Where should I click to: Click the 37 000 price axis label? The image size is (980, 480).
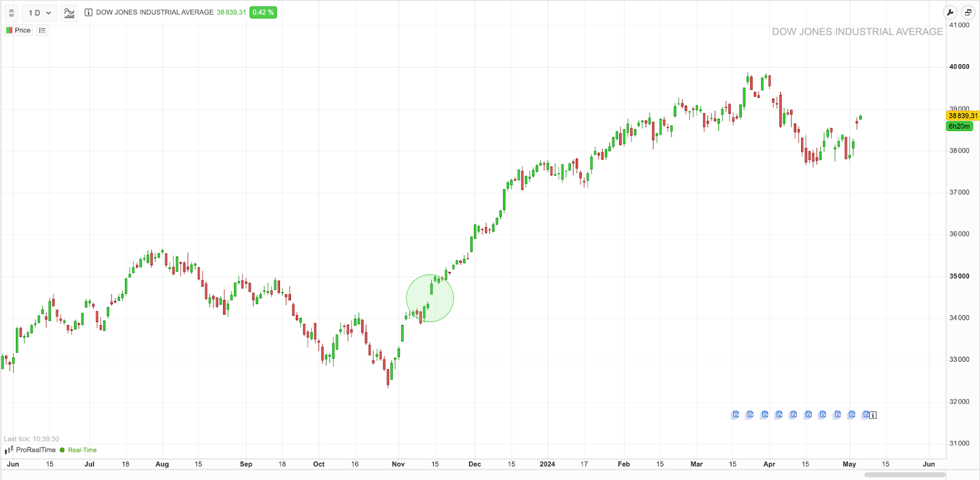coord(959,192)
